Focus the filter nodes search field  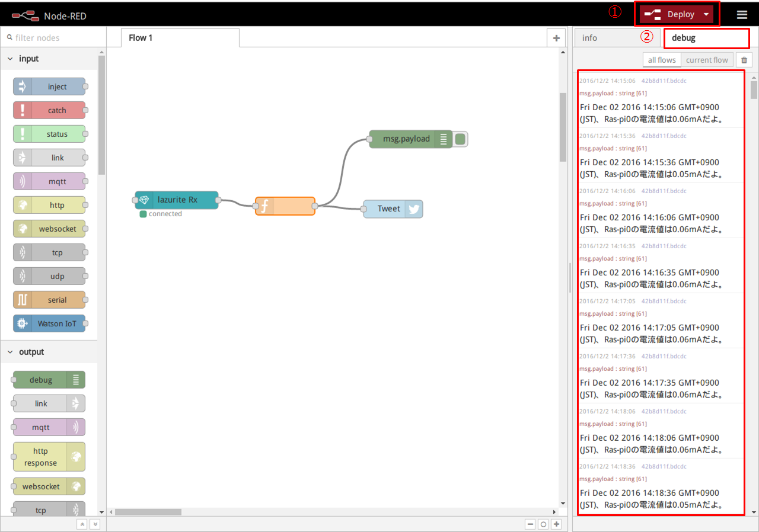(53, 37)
